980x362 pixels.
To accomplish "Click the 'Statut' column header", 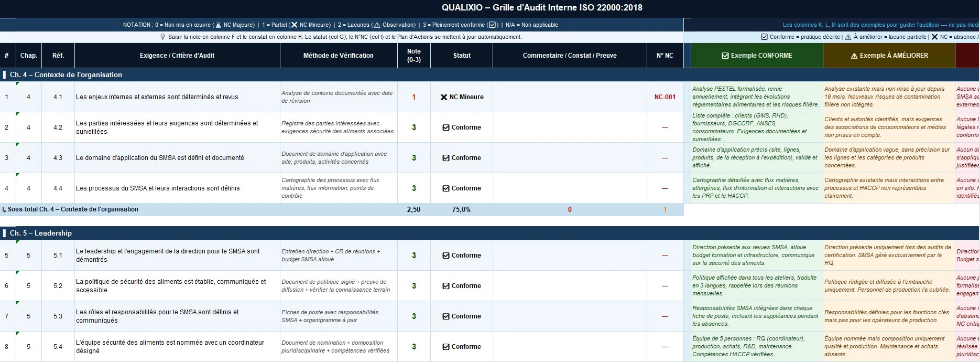I will click(x=462, y=55).
